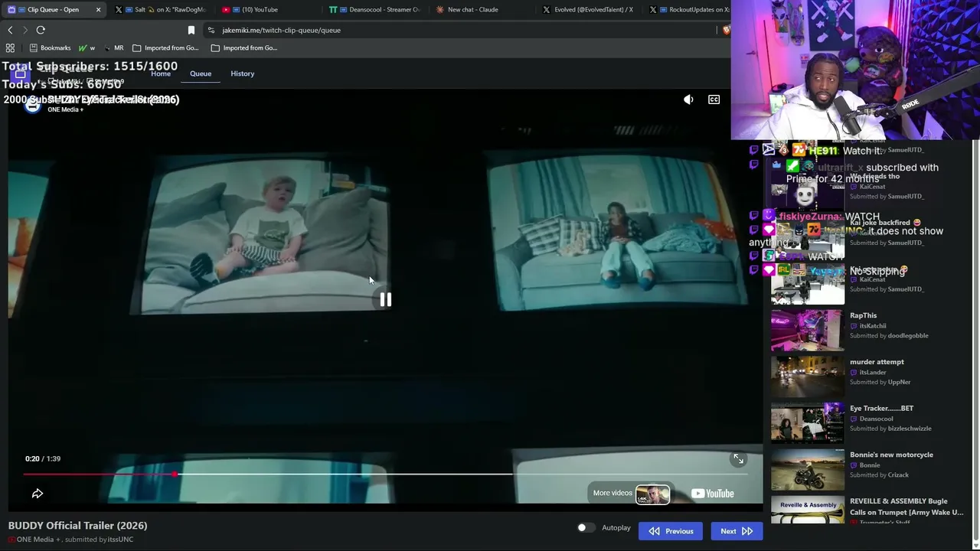
Task: Select the Eye Tracker.......BET clip thumbnail
Action: (808, 422)
